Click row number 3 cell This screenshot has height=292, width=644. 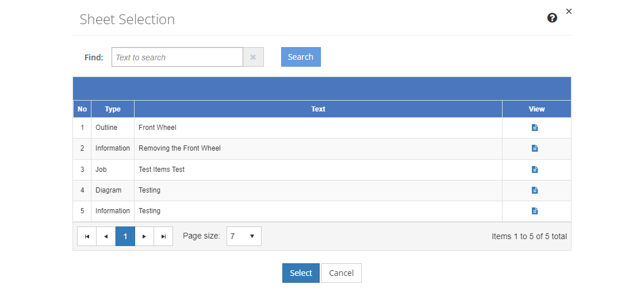click(82, 170)
